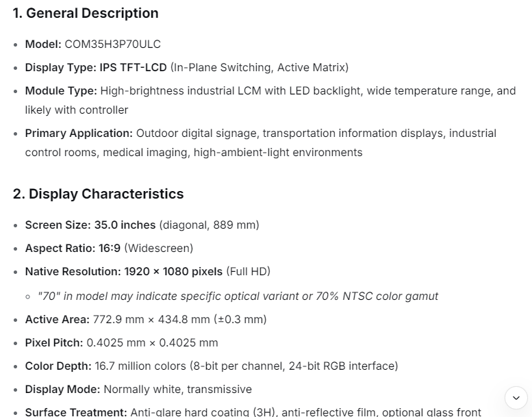Click the "IPS TFT-LCD" display type text

point(134,67)
